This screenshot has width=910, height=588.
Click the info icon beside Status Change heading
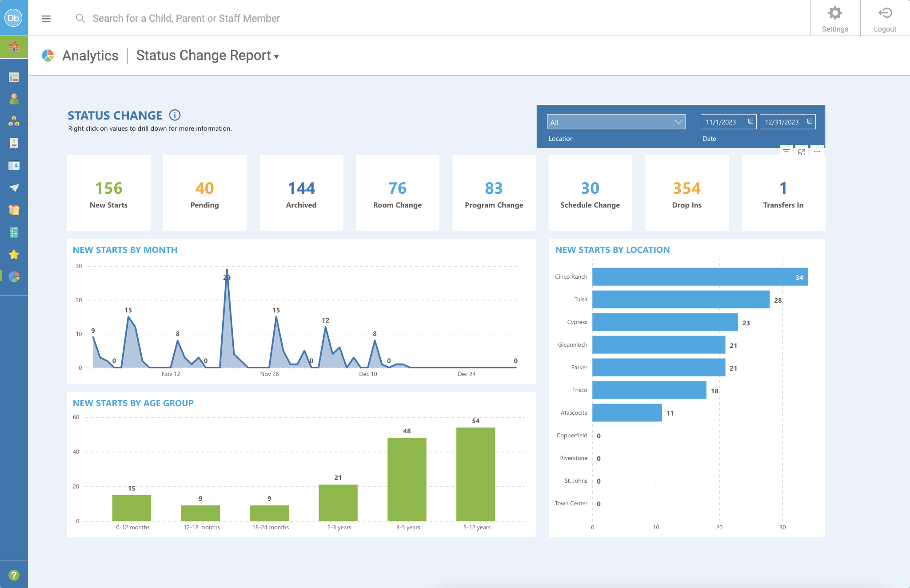(175, 115)
